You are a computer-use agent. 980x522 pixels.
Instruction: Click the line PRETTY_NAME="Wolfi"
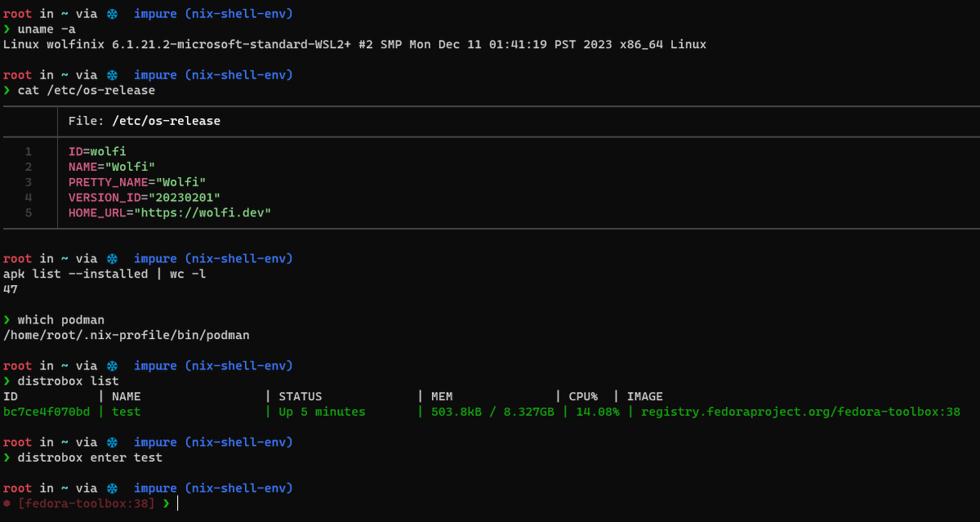click(137, 182)
